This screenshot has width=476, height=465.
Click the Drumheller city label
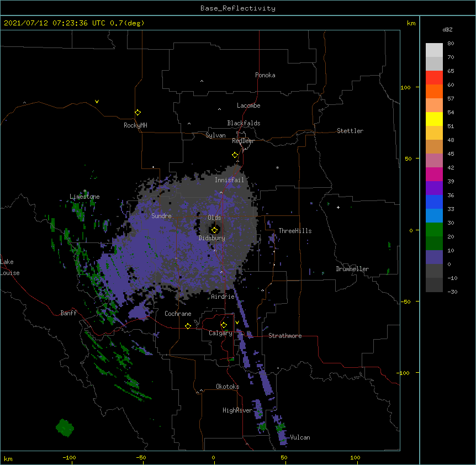pyautogui.click(x=352, y=269)
